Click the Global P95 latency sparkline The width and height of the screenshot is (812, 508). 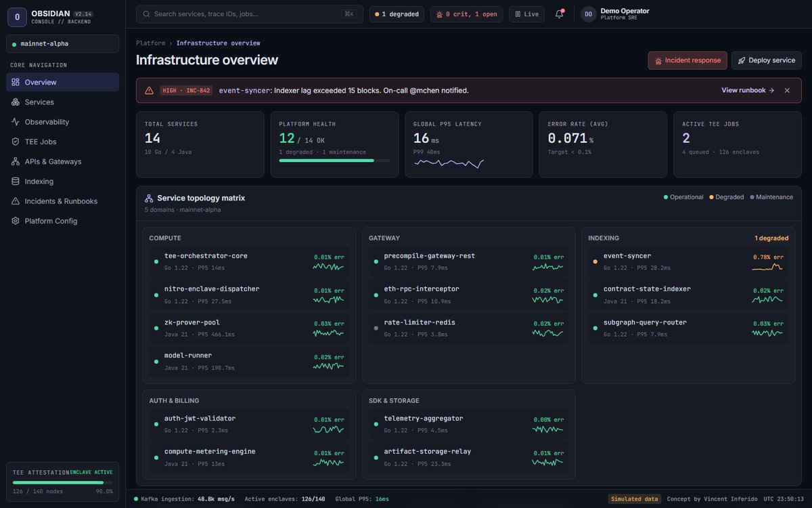coord(449,163)
